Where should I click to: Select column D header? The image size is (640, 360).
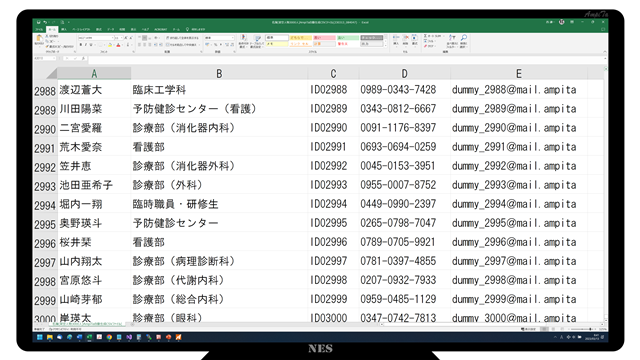pos(404,73)
